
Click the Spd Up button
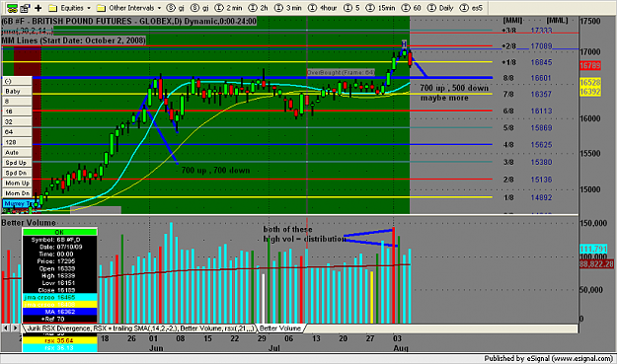[17, 163]
